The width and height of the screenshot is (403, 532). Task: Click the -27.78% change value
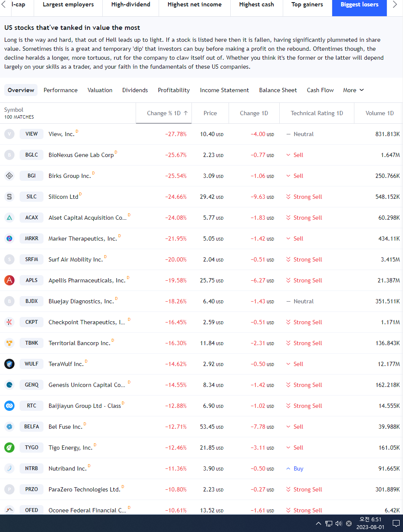176,134
